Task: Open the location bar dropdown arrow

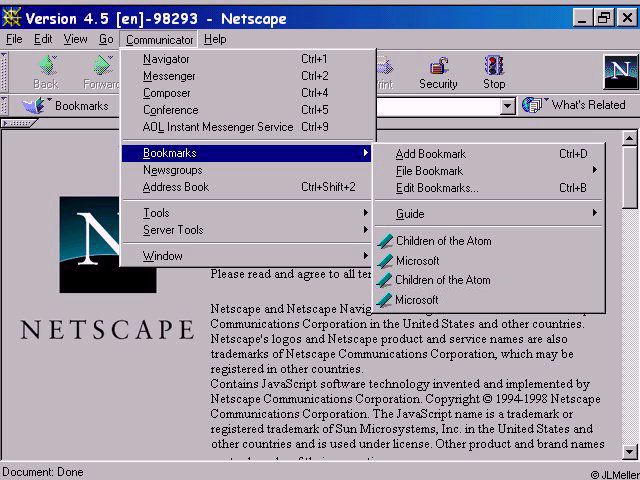Action: 507,107
